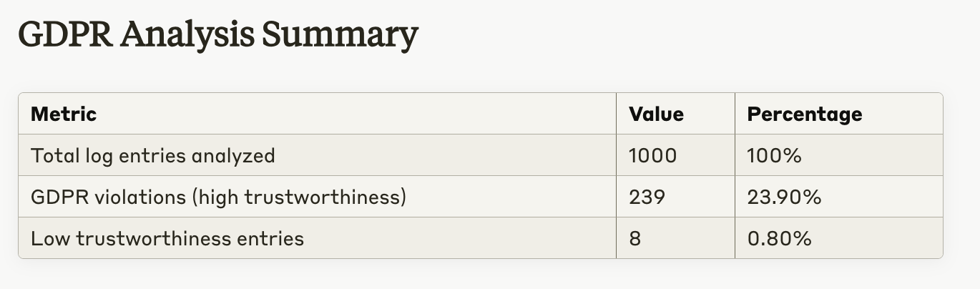
Task: Click the "Value" column header
Action: click(656, 114)
